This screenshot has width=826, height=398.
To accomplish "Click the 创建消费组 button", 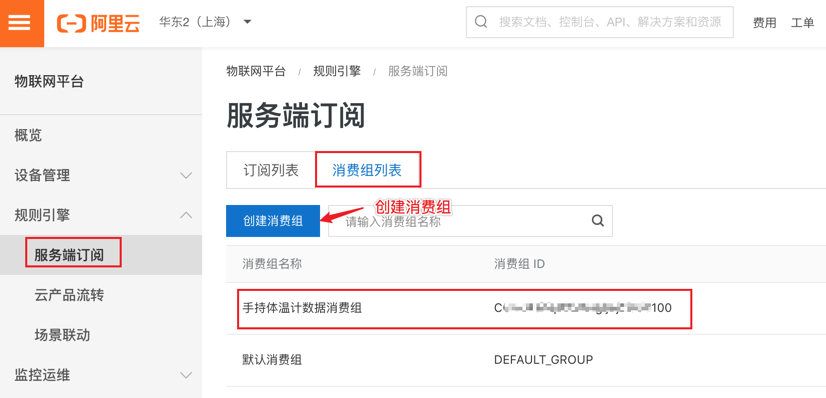I will coord(273,221).
